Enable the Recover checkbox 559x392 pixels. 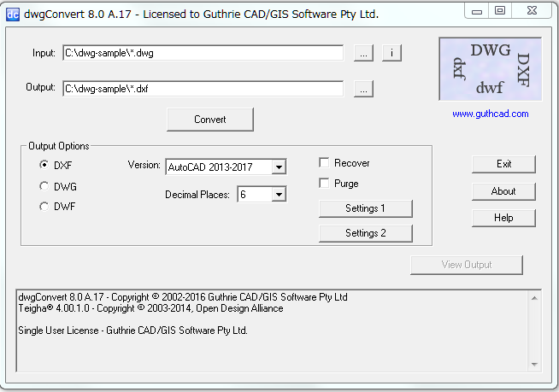pos(324,162)
